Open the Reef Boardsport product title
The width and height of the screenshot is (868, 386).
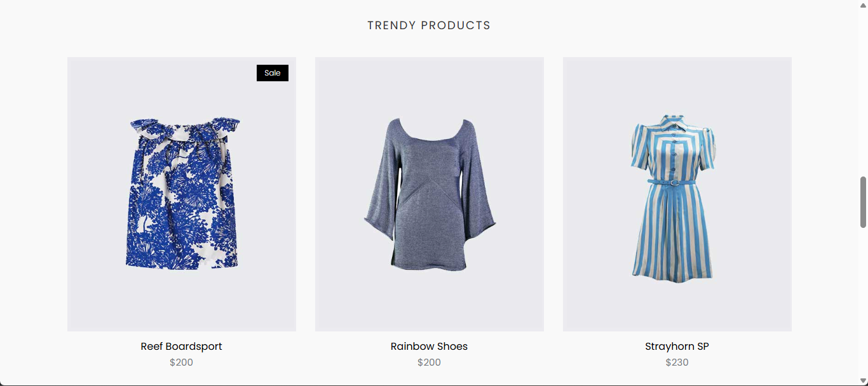click(x=182, y=346)
